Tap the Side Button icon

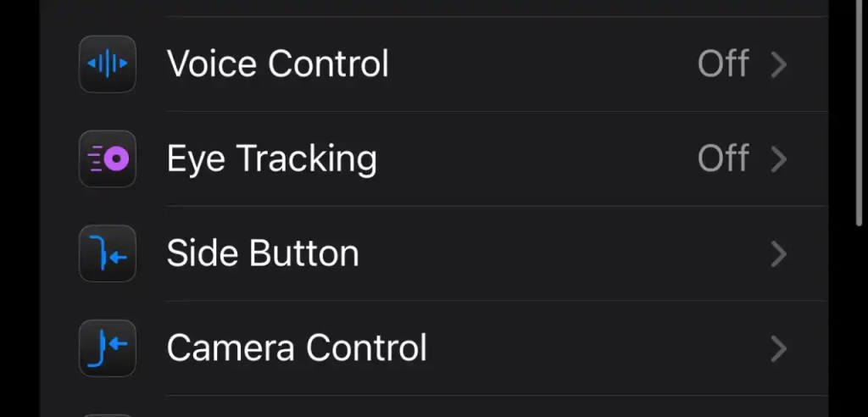click(108, 253)
